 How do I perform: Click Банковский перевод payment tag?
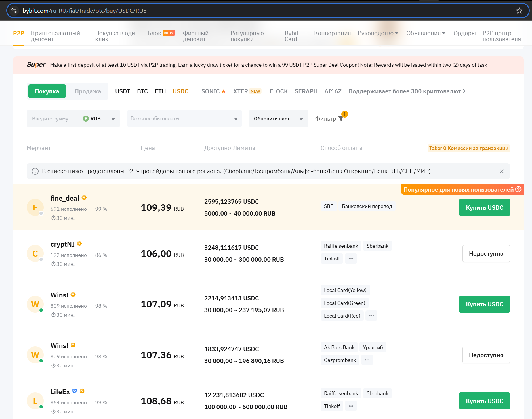coord(367,206)
